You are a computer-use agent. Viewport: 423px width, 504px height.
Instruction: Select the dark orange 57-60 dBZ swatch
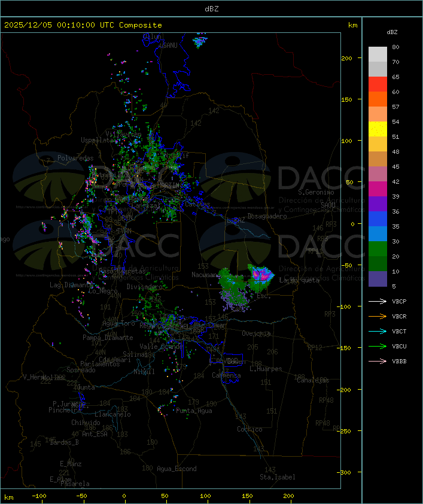[378, 99]
